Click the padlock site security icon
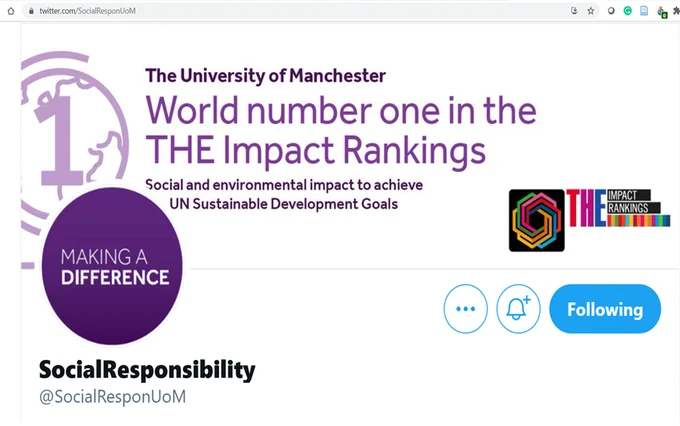The width and height of the screenshot is (680, 426). 31,11
